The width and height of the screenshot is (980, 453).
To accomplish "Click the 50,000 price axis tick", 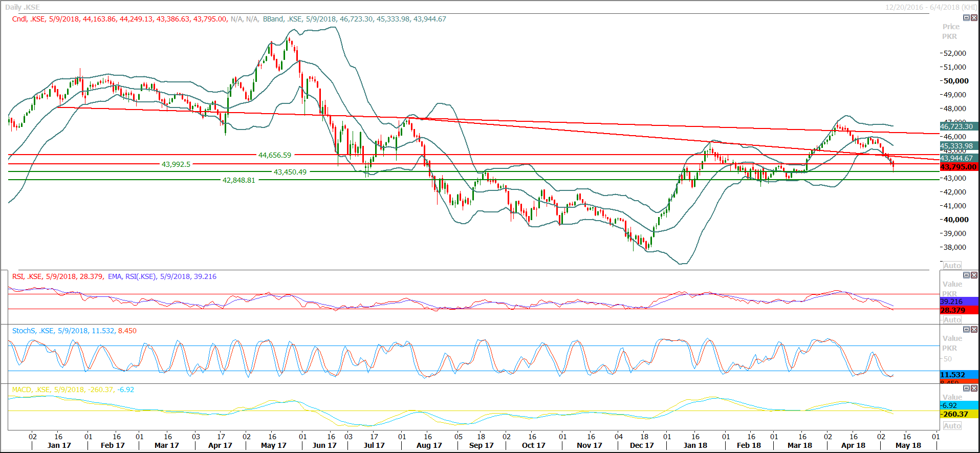I will (956, 81).
